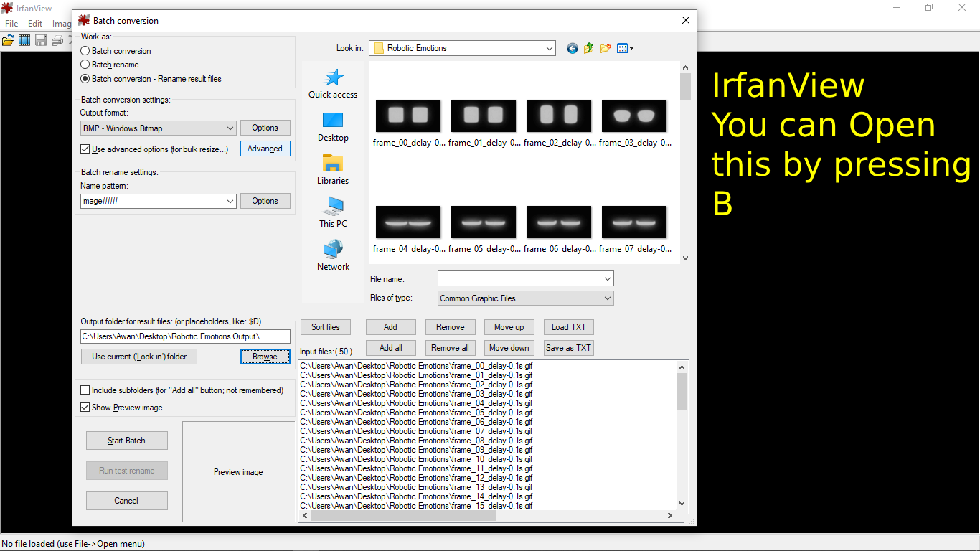Click the thumbnail browser vertical scrollbar thumb
980x551 pixels.
(x=685, y=86)
